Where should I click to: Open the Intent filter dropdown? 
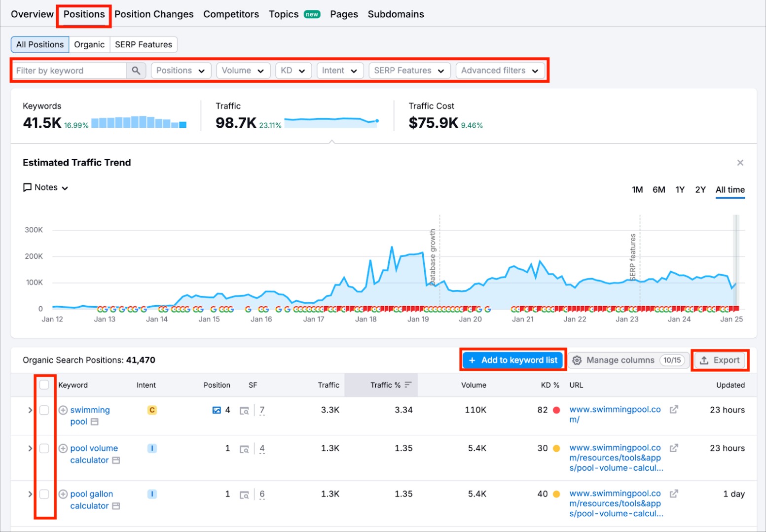click(340, 71)
